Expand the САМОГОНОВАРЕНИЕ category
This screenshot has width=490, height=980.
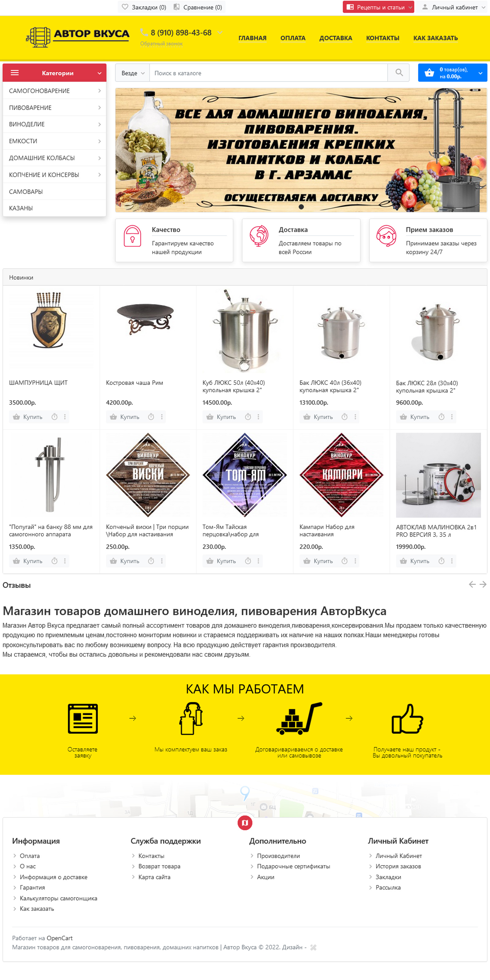click(x=55, y=91)
